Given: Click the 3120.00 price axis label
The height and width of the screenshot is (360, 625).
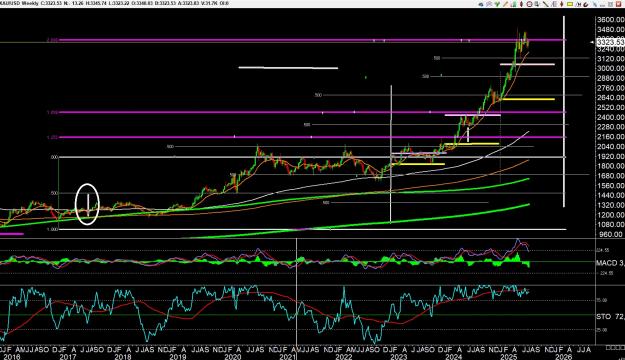Looking at the screenshot, I should (610, 59).
